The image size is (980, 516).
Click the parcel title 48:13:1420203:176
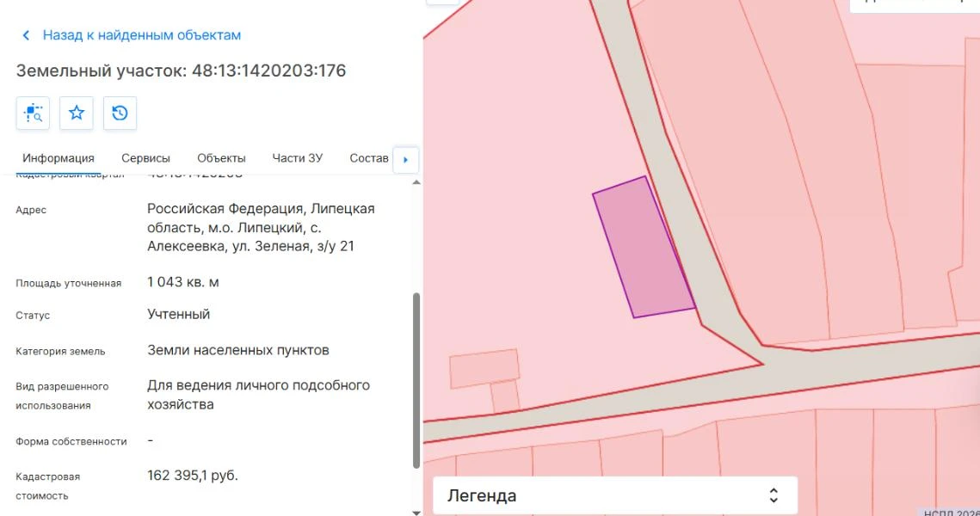181,71
